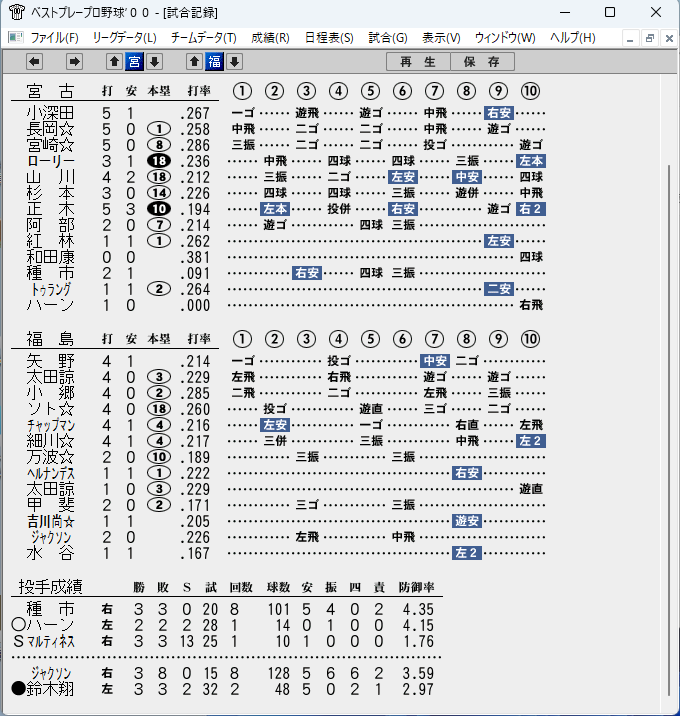Image resolution: width=680 pixels, height=716 pixels.
Task: Open the 成績(R) menu
Action: 270,37
